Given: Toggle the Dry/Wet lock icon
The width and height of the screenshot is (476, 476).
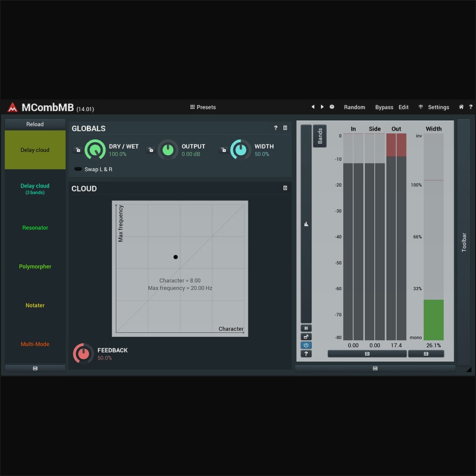Looking at the screenshot, I should click(x=78, y=150).
